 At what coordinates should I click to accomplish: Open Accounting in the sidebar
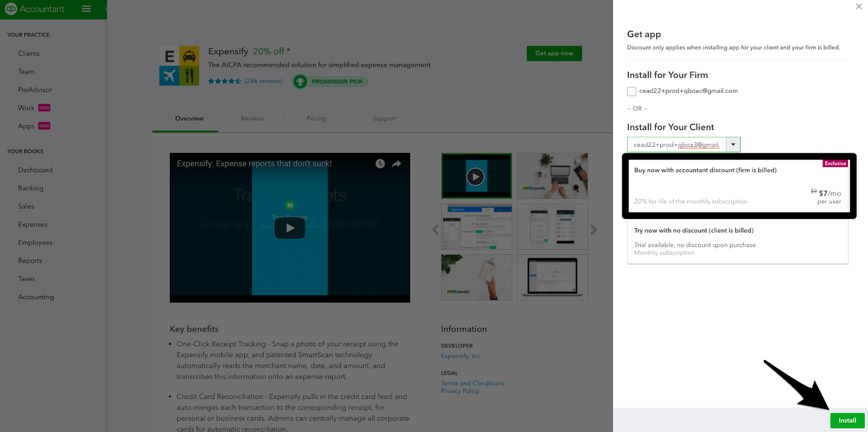point(36,297)
